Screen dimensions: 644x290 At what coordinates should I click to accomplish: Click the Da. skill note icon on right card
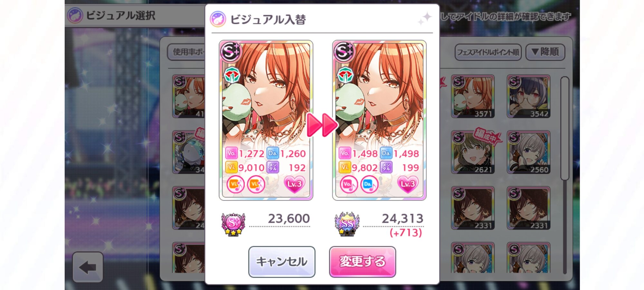[369, 185]
